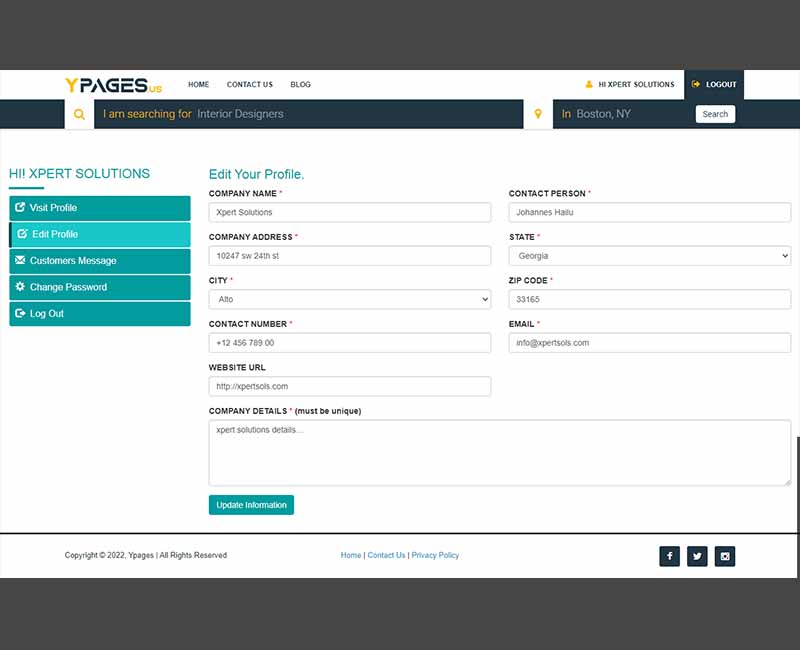Choose Log Out in the sidebar

pyautogui.click(x=100, y=314)
